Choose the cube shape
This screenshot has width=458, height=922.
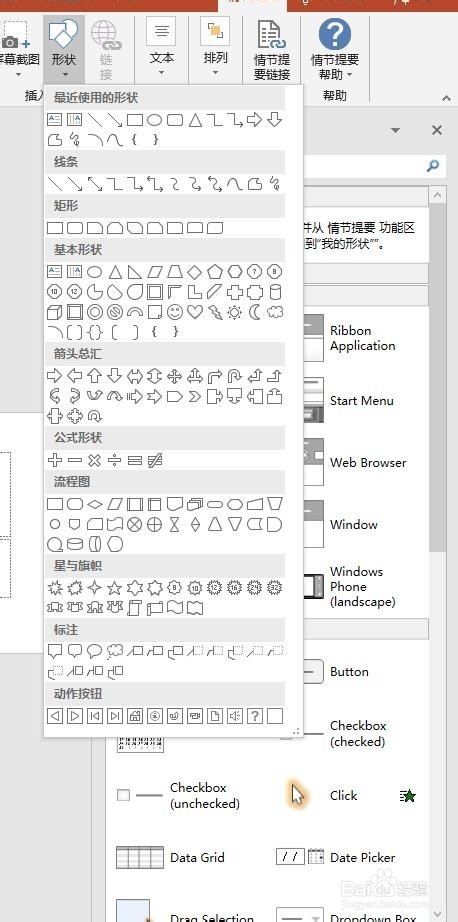click(x=55, y=312)
